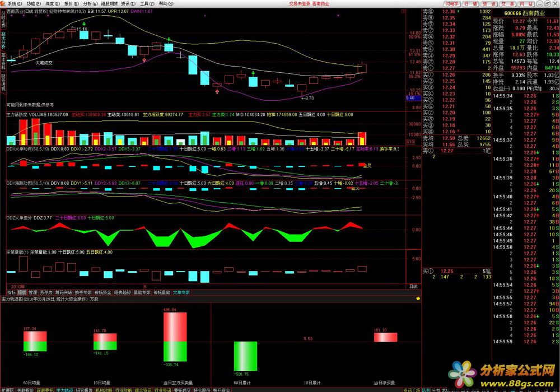
Task: Click the 大笔成交 chart label
Action: click(44, 63)
